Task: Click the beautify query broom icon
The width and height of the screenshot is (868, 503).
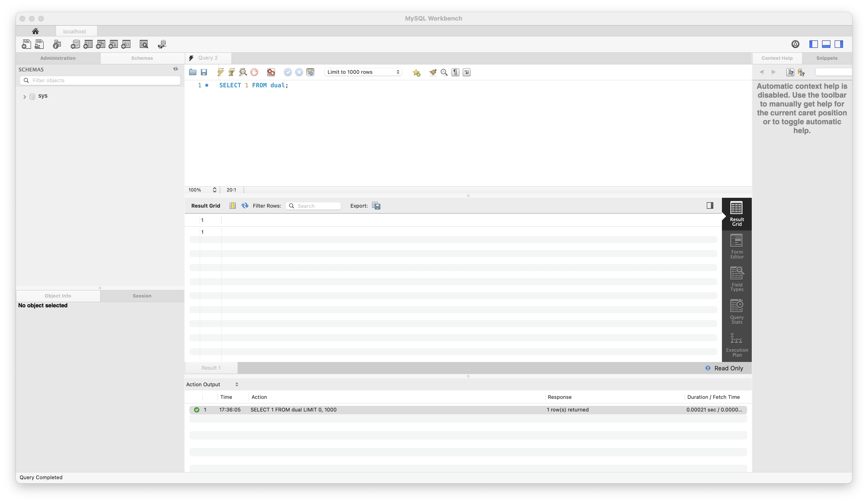Action: point(433,72)
